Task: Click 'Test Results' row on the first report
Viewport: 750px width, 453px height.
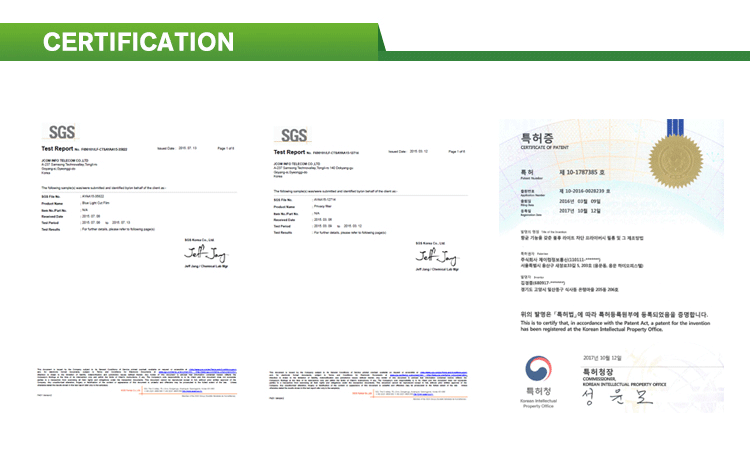Action: (x=98, y=230)
